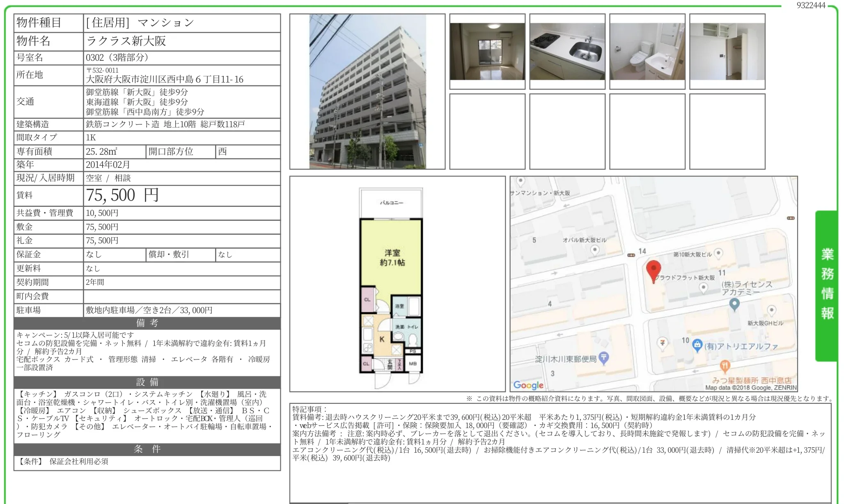The image size is (844, 504).
Task: Open the closet storage thumbnail photo
Action: pos(727,51)
